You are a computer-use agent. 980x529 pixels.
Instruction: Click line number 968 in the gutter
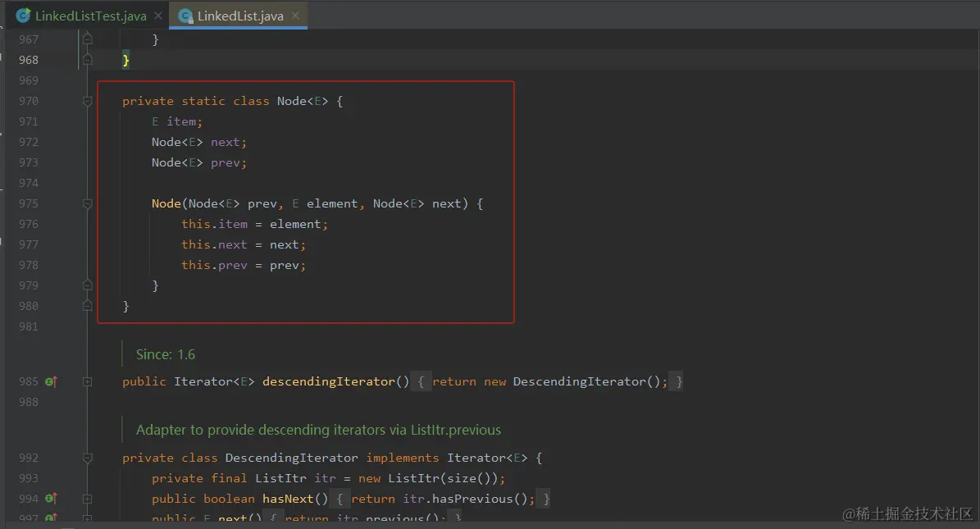pos(28,60)
